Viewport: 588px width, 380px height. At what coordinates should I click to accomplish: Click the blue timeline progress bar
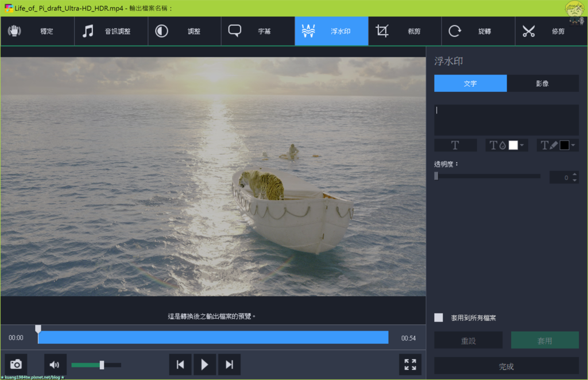213,338
